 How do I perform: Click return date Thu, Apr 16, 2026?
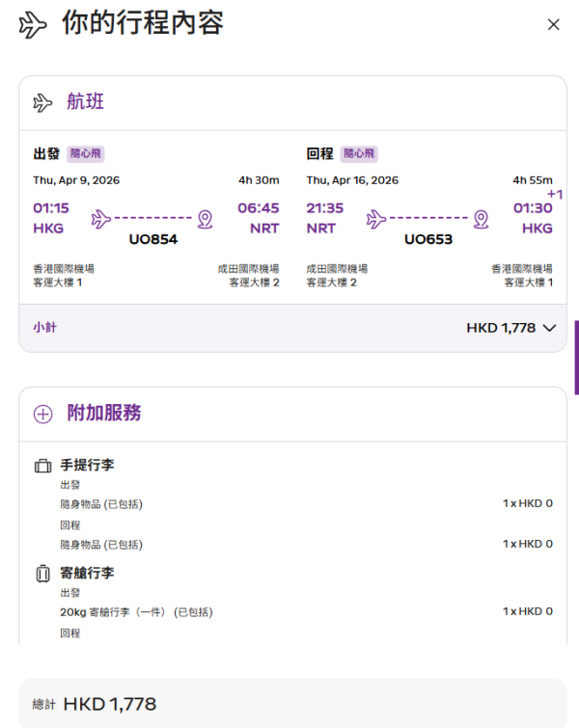pyautogui.click(x=352, y=180)
